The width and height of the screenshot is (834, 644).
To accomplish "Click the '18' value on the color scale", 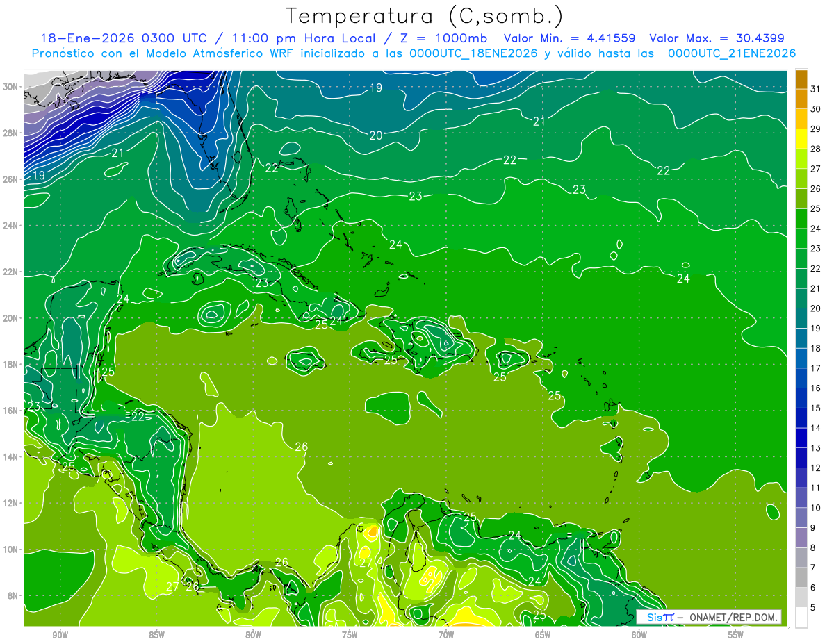I will [x=816, y=348].
